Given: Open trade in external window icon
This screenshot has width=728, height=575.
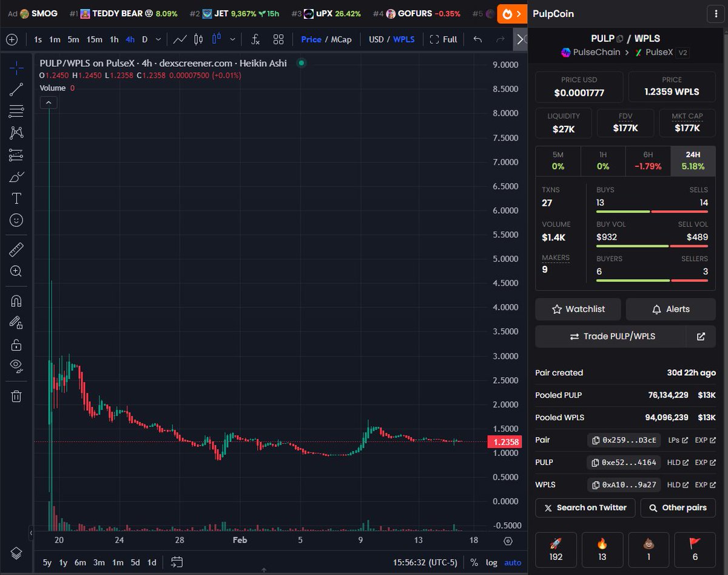Looking at the screenshot, I should tap(701, 336).
